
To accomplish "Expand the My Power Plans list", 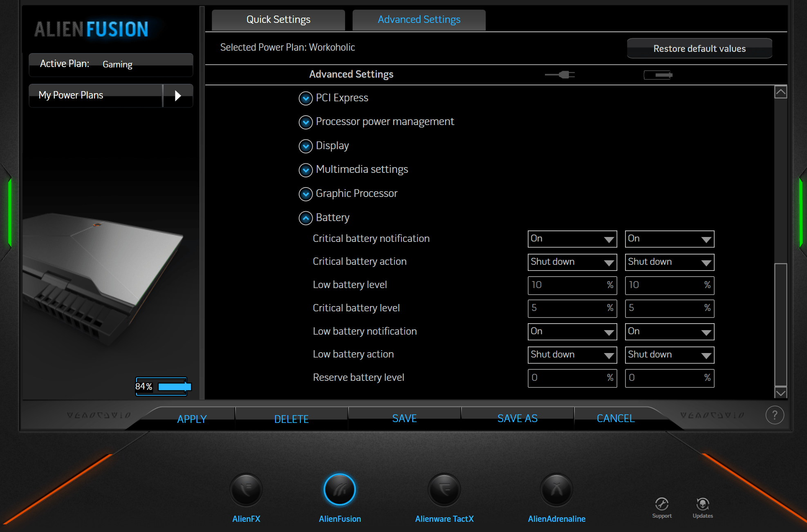I will tap(178, 95).
